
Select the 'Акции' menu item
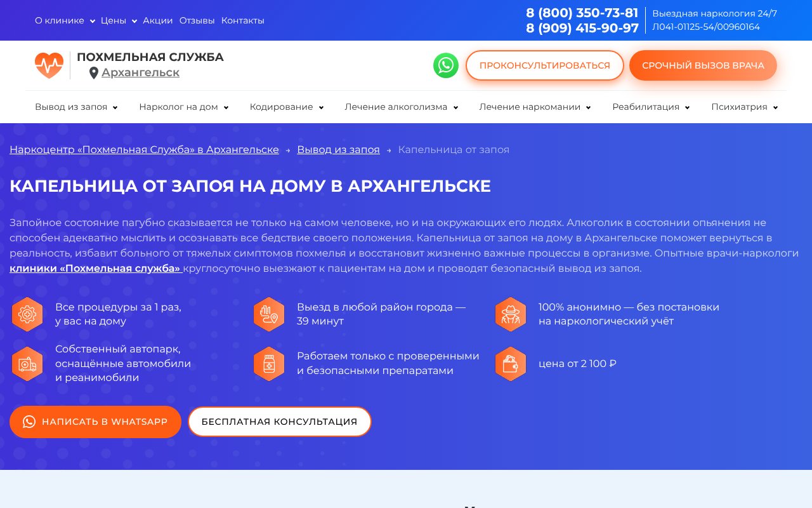(157, 20)
